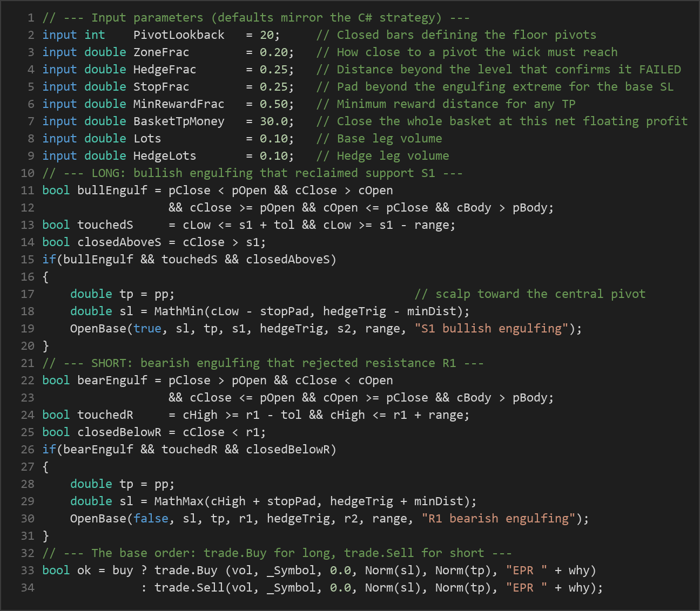Click the BasketTpMoney value 30.0
Screen dimensions: 700x611
274,121
